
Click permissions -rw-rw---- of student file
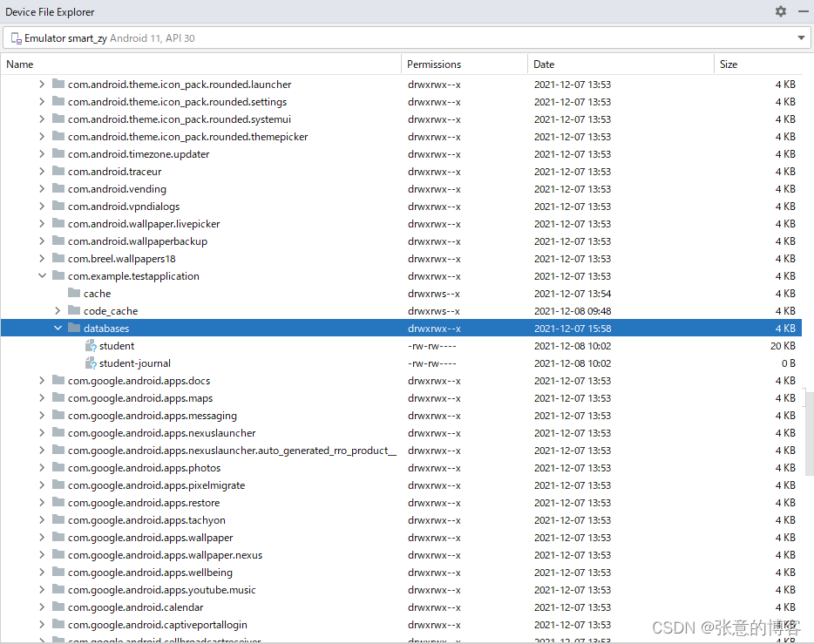(x=432, y=346)
